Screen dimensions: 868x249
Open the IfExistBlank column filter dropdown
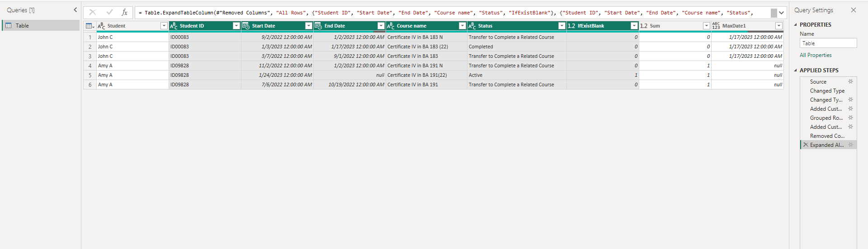pyautogui.click(x=634, y=26)
